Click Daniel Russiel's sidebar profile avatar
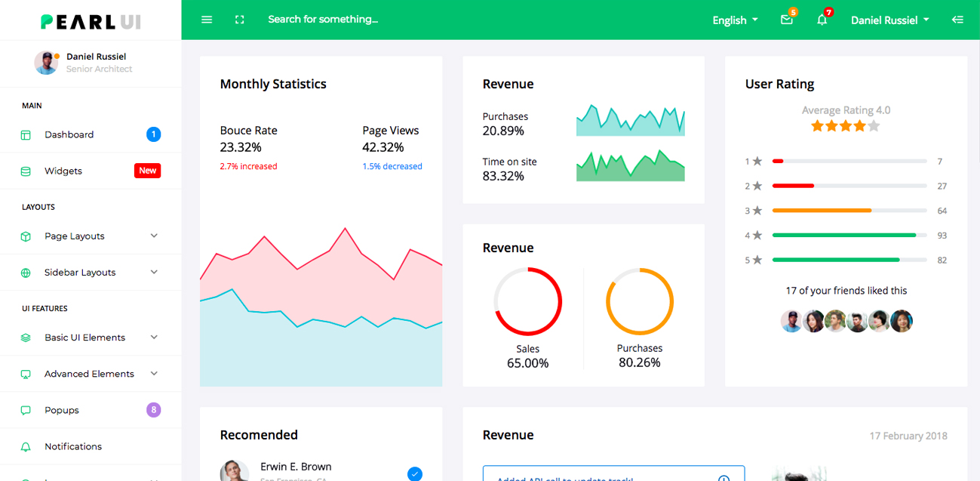This screenshot has width=980, height=481. pyautogui.click(x=46, y=63)
